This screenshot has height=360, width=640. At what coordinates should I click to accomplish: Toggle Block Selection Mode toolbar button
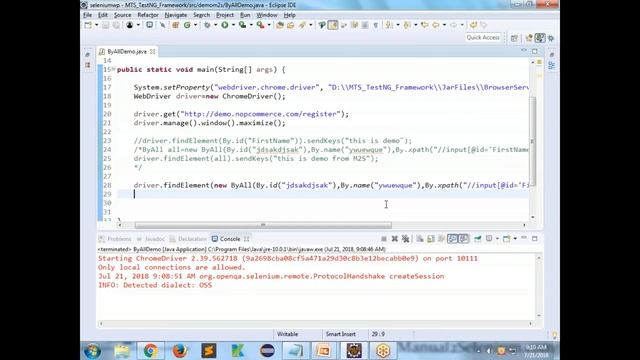[365, 25]
